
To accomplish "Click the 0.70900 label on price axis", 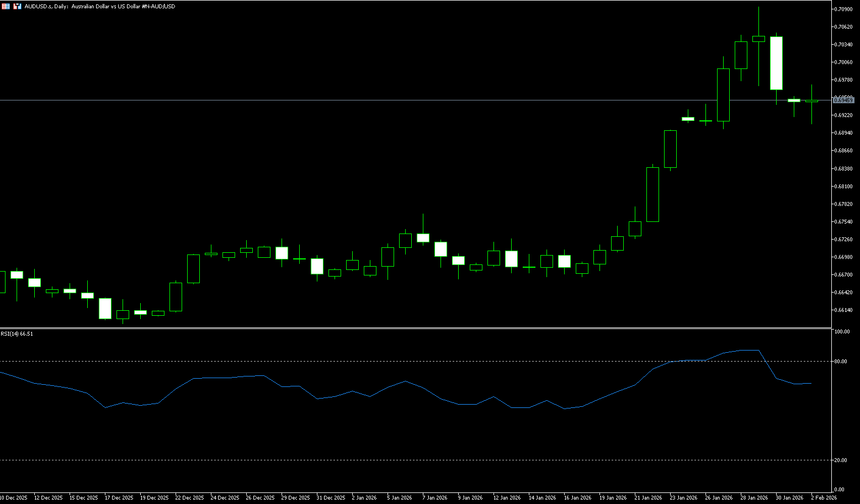I will click(843, 9).
